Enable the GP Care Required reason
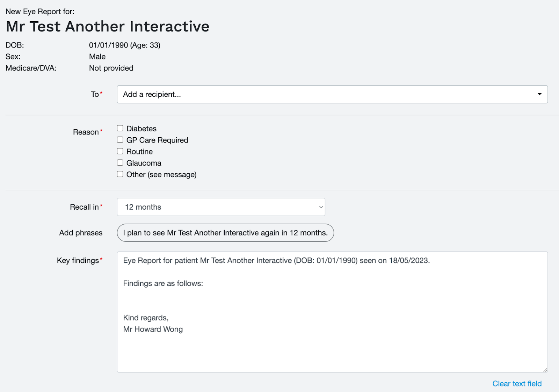Image resolution: width=559 pixels, height=392 pixels. point(120,139)
